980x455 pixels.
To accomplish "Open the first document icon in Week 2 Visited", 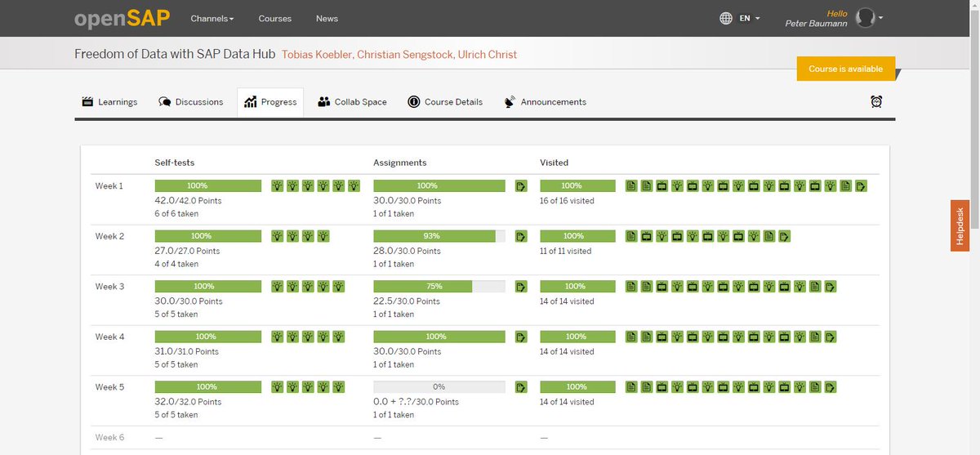I will [x=631, y=237].
